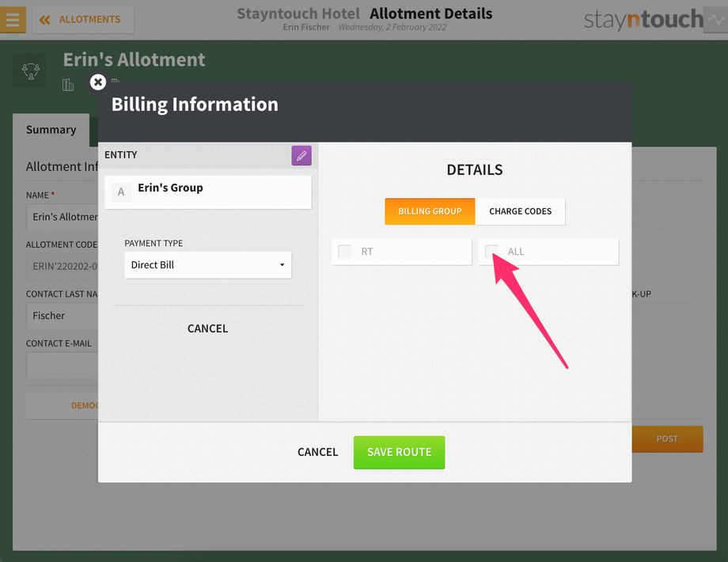Click the Billing Information dialog title
Viewport: 728px width, 562px height.
click(x=195, y=104)
